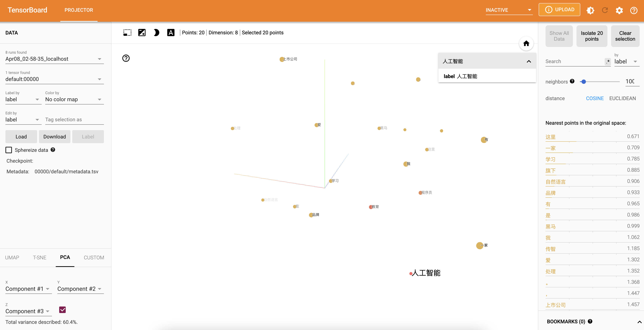644x330 pixels.
Task: Select EUCLIDEAN distance option
Action: [x=622, y=98]
